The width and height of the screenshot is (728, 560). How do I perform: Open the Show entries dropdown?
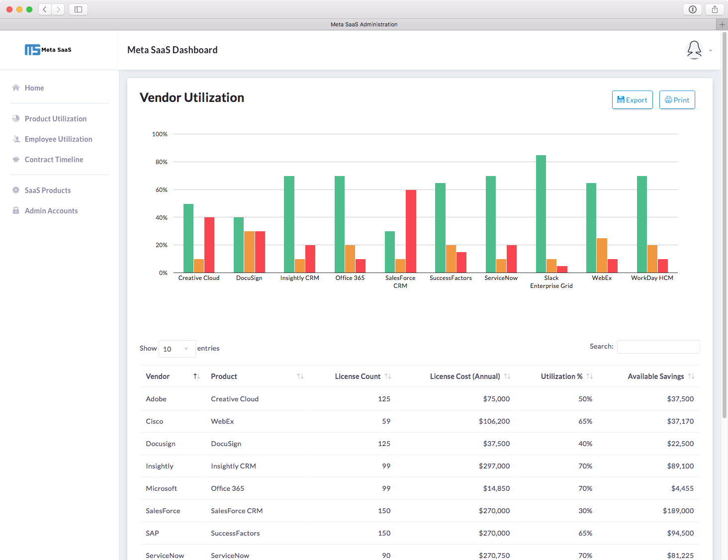[177, 349]
